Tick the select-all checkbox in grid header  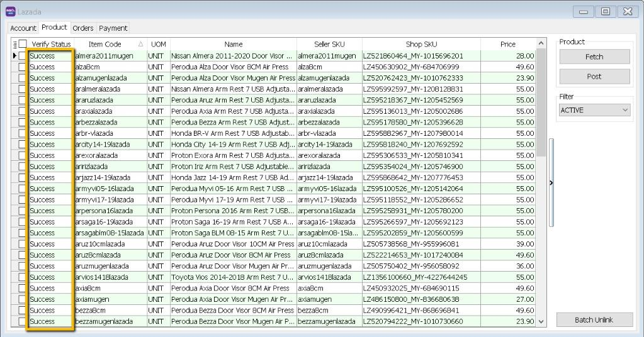click(23, 44)
